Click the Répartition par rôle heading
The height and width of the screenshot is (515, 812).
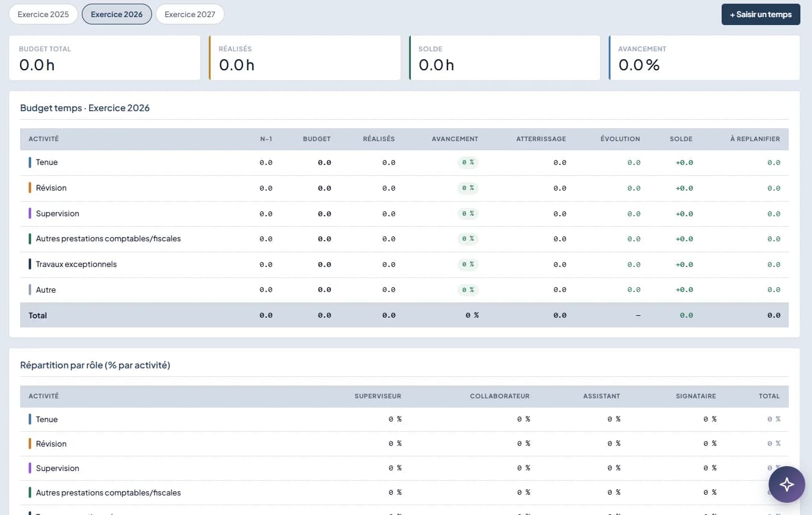coord(95,365)
